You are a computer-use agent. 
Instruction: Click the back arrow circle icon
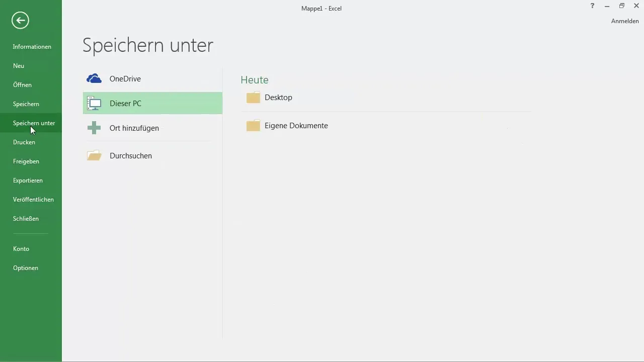[20, 20]
